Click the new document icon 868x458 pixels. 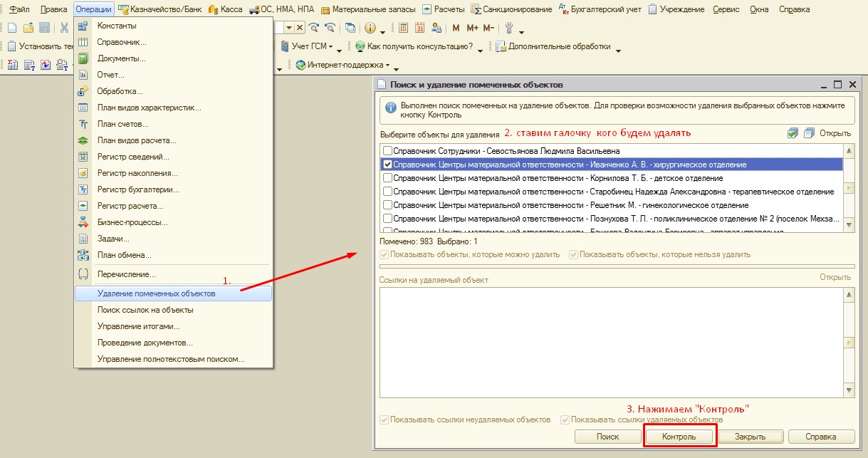pyautogui.click(x=11, y=28)
